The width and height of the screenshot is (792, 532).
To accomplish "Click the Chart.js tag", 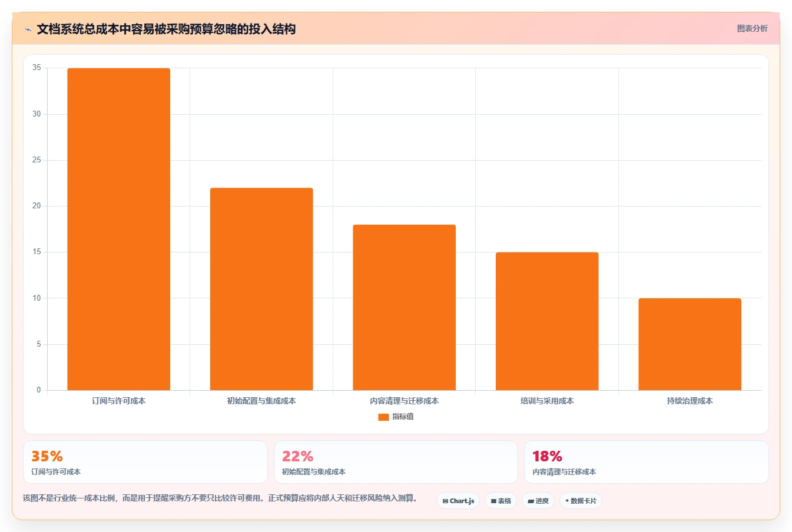I will point(458,501).
